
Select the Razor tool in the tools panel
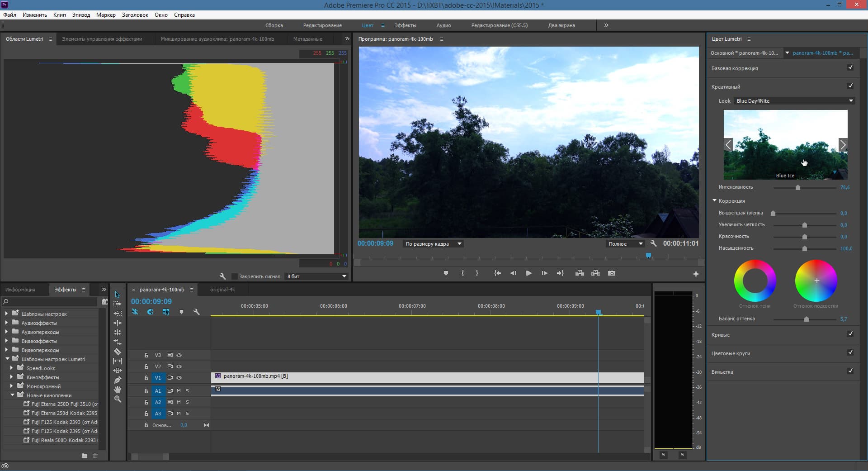[118, 352]
